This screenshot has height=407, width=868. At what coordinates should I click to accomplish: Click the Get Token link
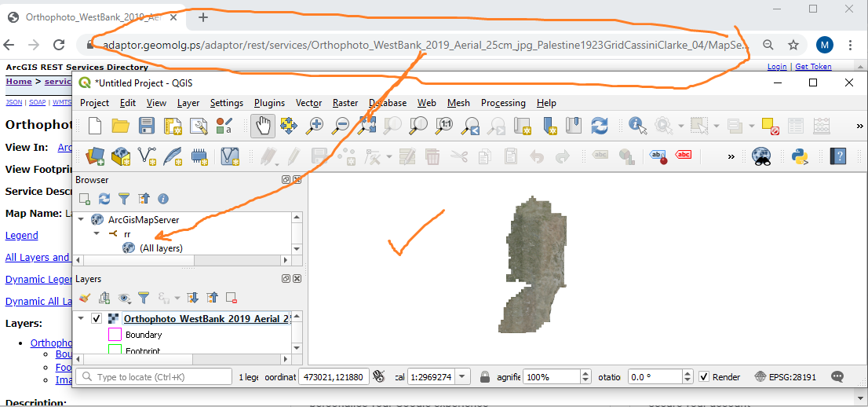tap(814, 67)
